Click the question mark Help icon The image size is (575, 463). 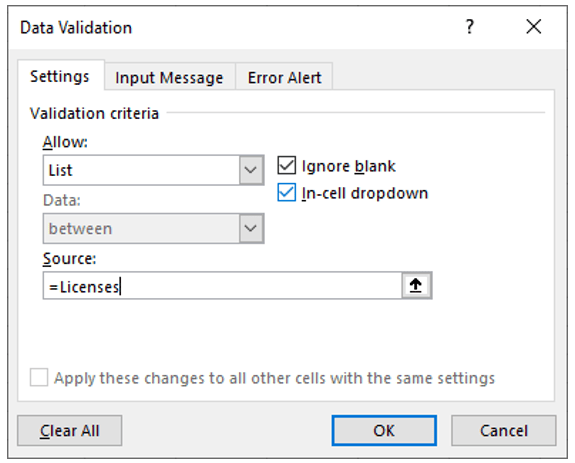469,27
